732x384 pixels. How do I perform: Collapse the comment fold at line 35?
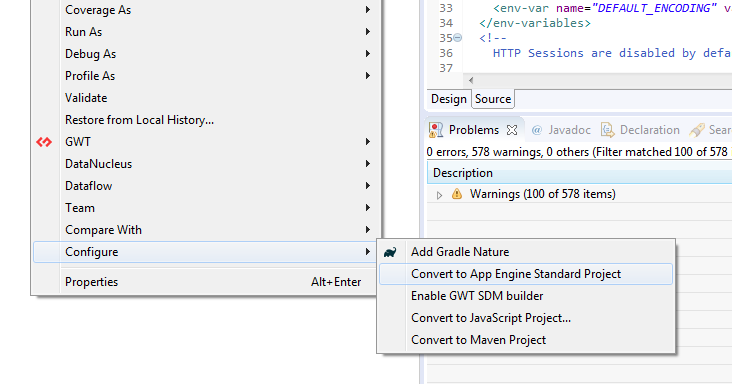[x=458, y=38]
